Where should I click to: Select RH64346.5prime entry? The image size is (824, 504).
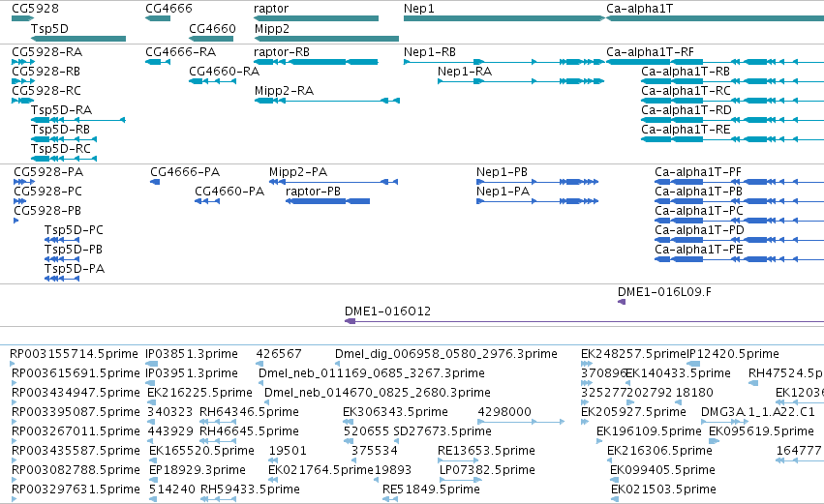point(249,412)
